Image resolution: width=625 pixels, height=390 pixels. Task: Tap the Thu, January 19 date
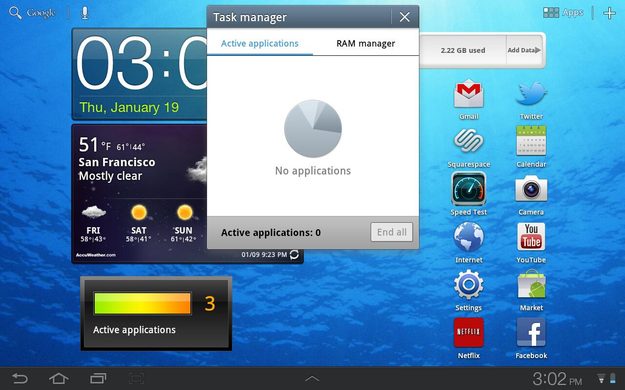tap(129, 107)
